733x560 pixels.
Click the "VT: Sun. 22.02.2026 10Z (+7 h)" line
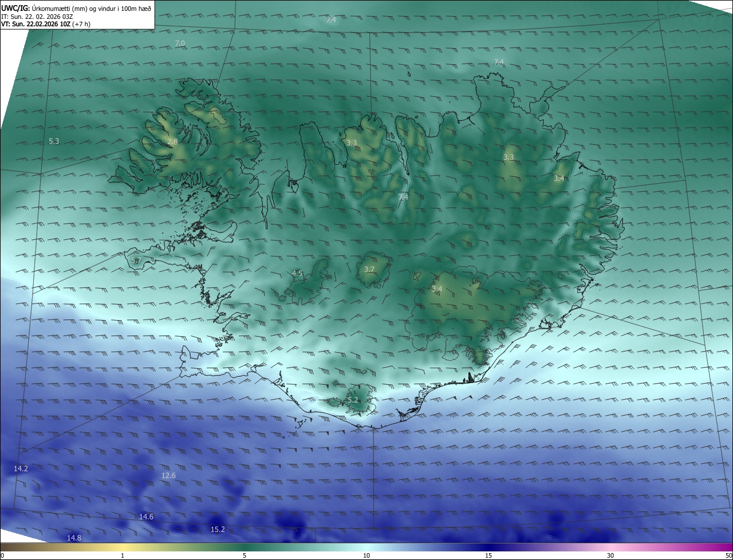[x=45, y=24]
